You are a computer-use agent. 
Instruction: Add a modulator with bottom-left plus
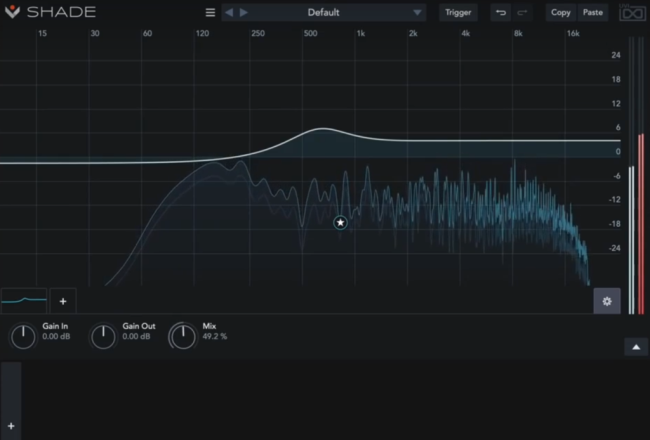[x=11, y=425]
